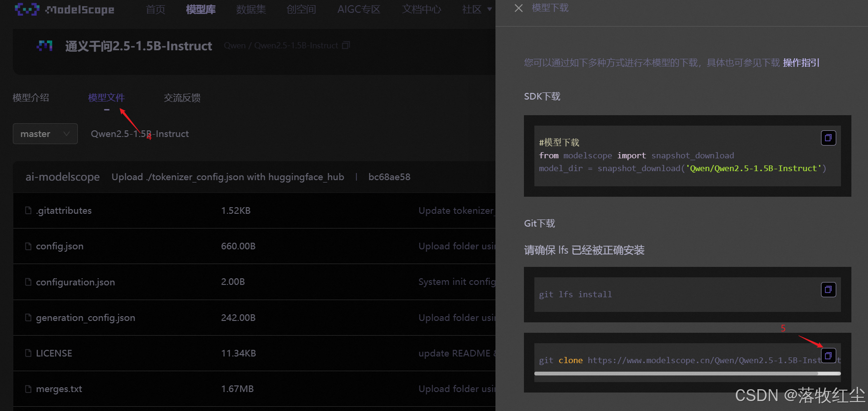Copy the git clone command

(828, 356)
